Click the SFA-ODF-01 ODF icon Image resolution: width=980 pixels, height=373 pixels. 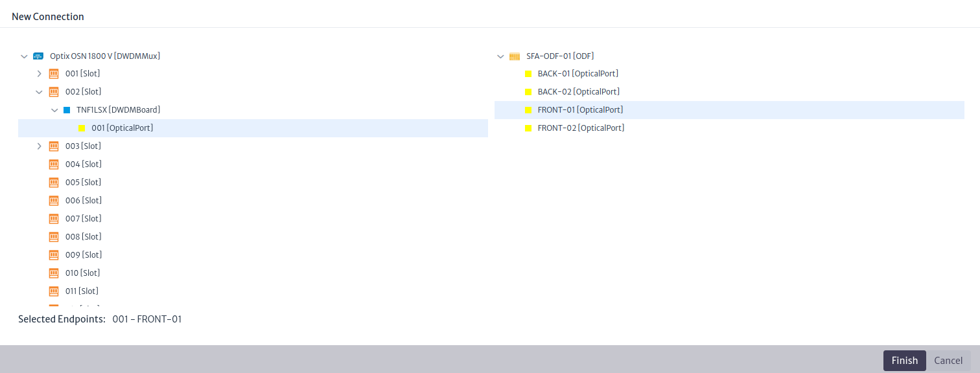click(514, 56)
